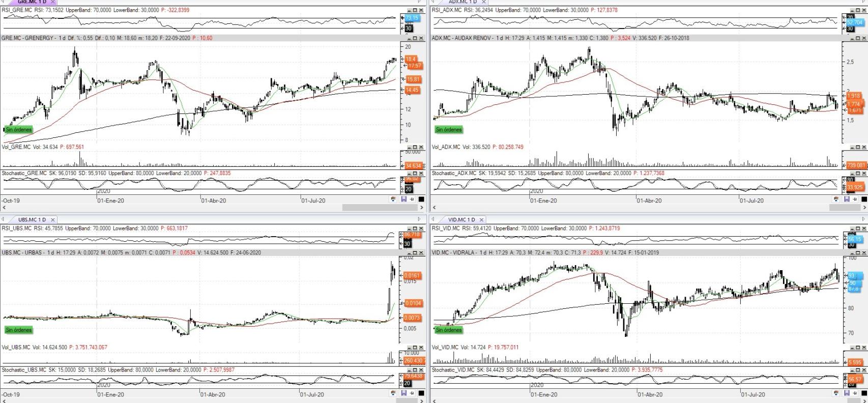Go to next tab in VID.MC tab bar
Viewport: 868px width, 403px height.
(x=863, y=219)
